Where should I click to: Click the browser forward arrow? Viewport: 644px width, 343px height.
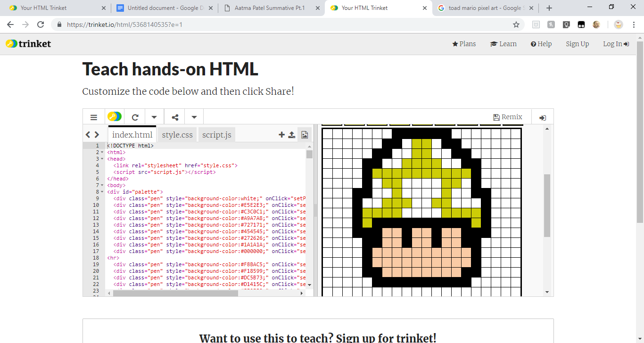(x=25, y=24)
